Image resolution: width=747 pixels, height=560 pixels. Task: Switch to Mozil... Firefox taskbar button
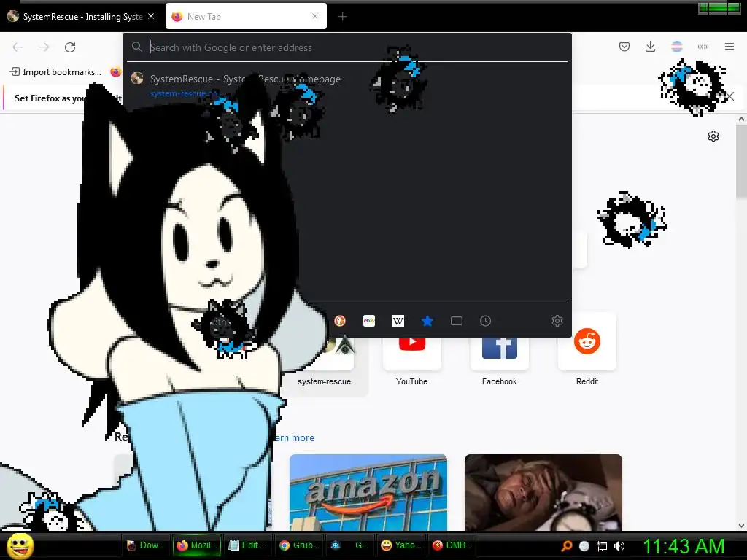click(x=196, y=545)
